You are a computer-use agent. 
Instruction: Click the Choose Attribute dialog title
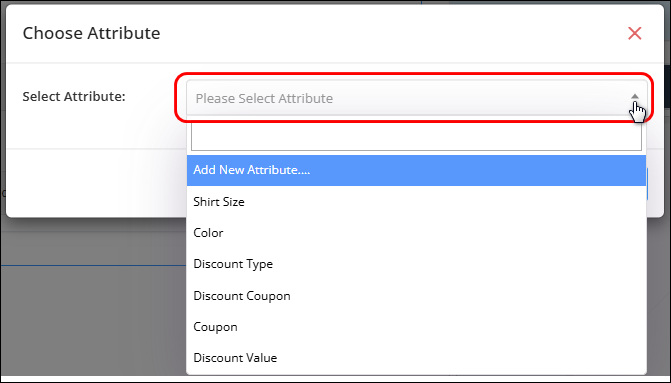click(x=91, y=33)
